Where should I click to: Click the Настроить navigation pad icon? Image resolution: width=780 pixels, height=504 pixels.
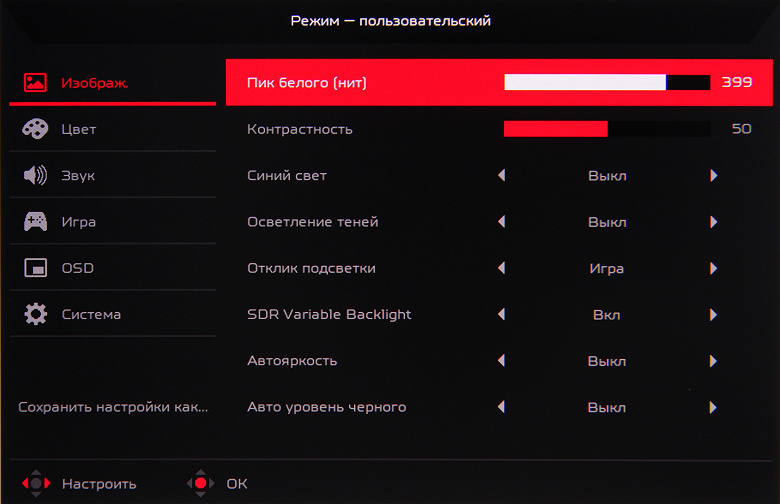35,484
